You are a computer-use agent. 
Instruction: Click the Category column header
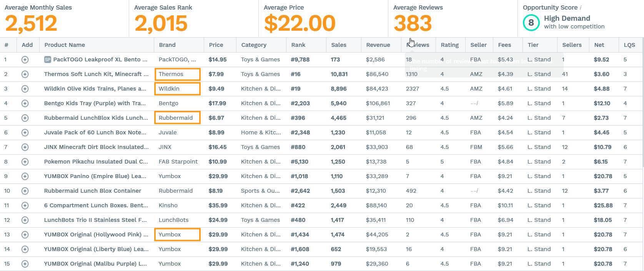point(254,45)
